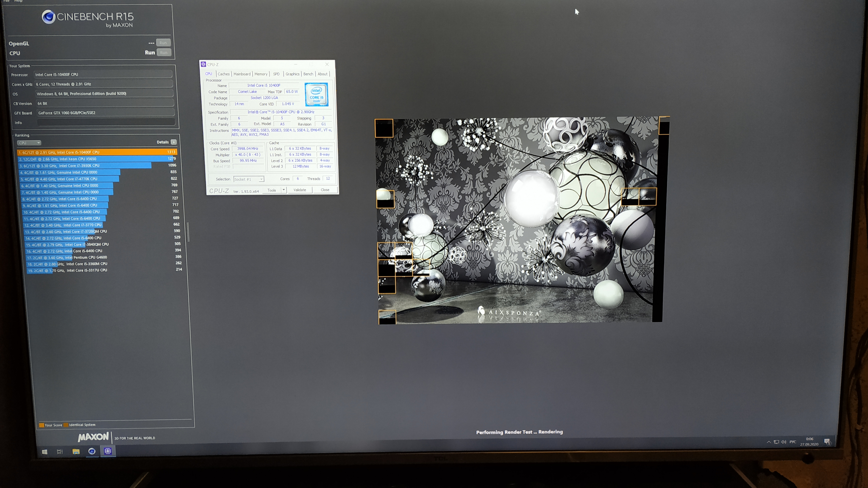Select ranking row 19 Core i5-3317U
This screenshot has height=488, width=868.
pyautogui.click(x=105, y=270)
